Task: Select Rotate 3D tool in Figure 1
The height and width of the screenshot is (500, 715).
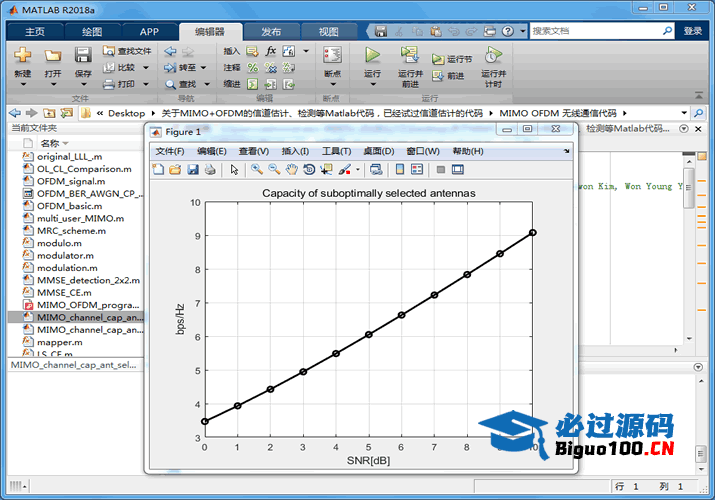Action: point(309,170)
